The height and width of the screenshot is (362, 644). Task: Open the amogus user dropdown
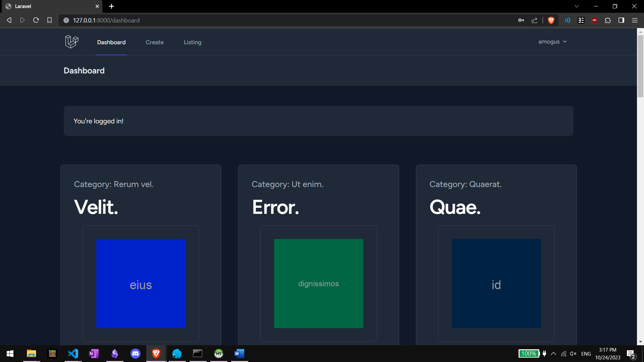tap(552, 42)
